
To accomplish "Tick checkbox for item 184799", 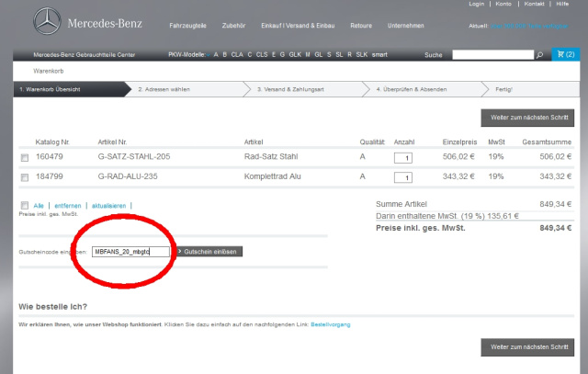I will [25, 177].
